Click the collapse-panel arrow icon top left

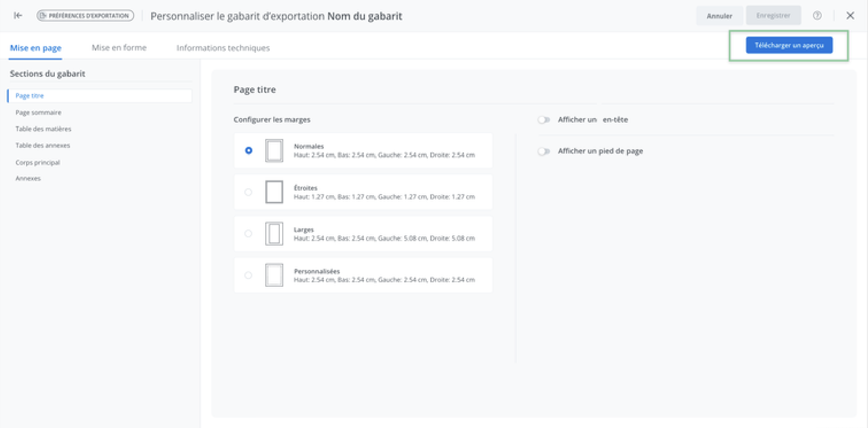(18, 15)
